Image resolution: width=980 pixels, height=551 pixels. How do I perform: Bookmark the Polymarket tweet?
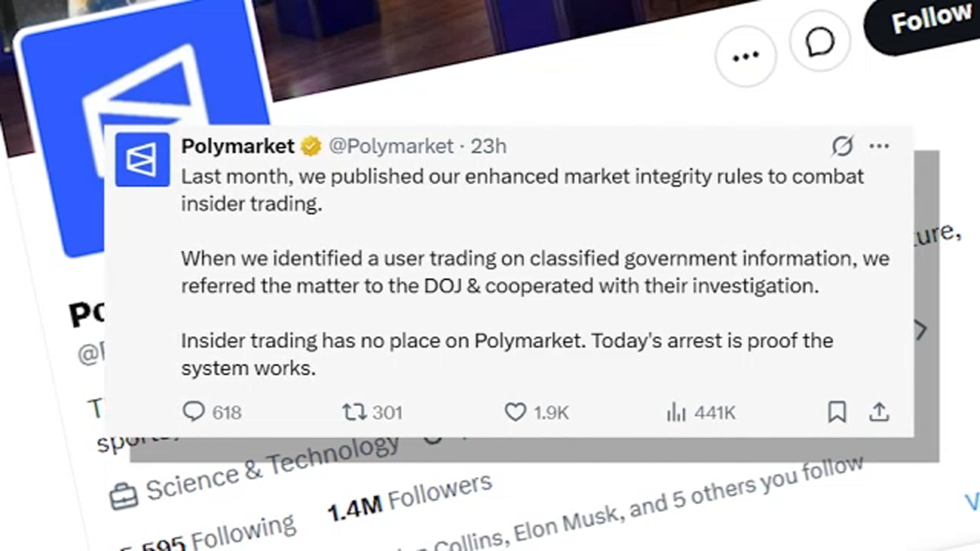(x=837, y=412)
